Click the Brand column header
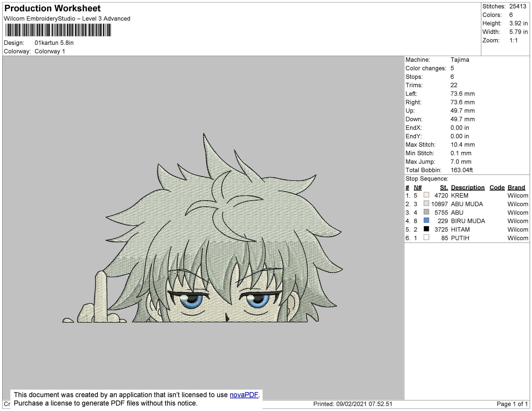 [x=516, y=187]
